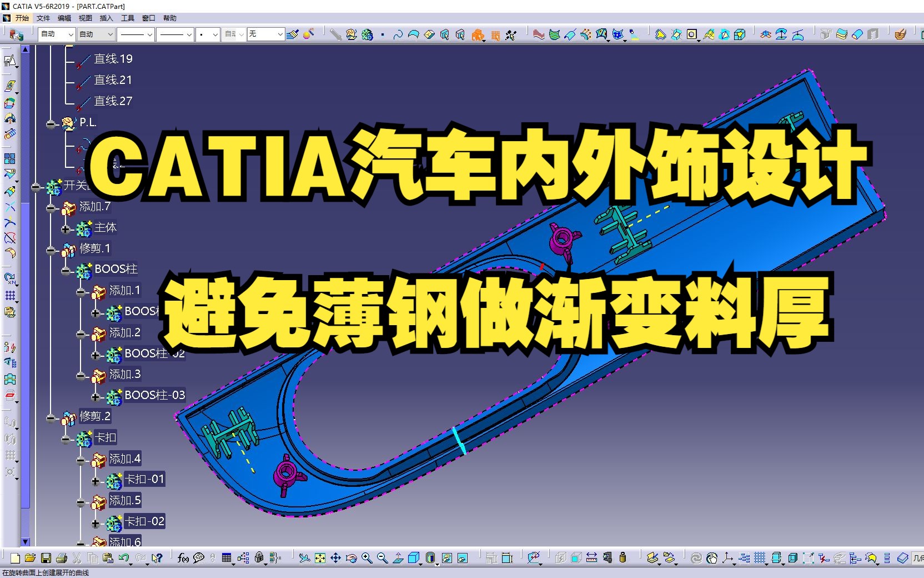Image resolution: width=924 pixels, height=578 pixels.
Task: Click the Close Surface icon
Action: [857, 34]
